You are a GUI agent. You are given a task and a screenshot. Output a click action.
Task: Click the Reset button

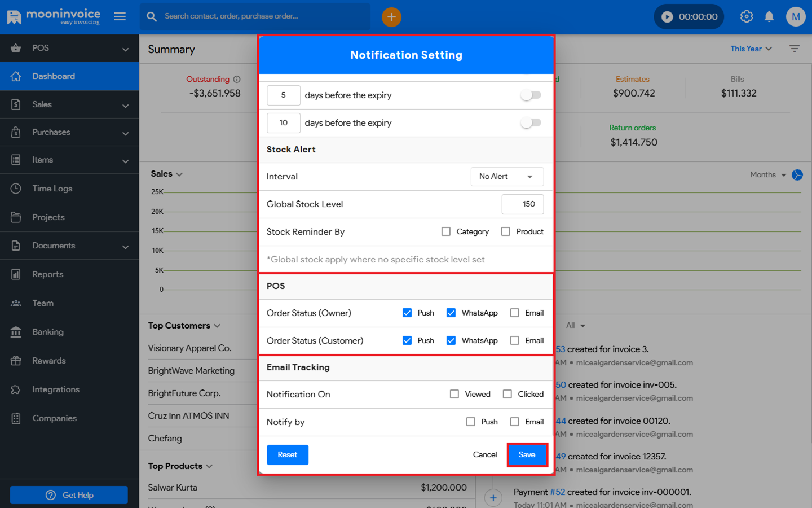[287, 454]
